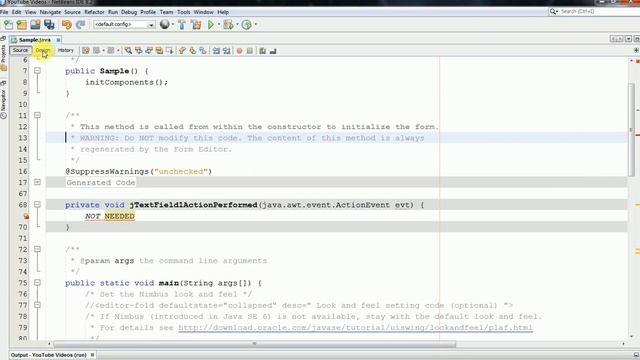Click the Redo arrow icon
640x360 pixels.
80,25
